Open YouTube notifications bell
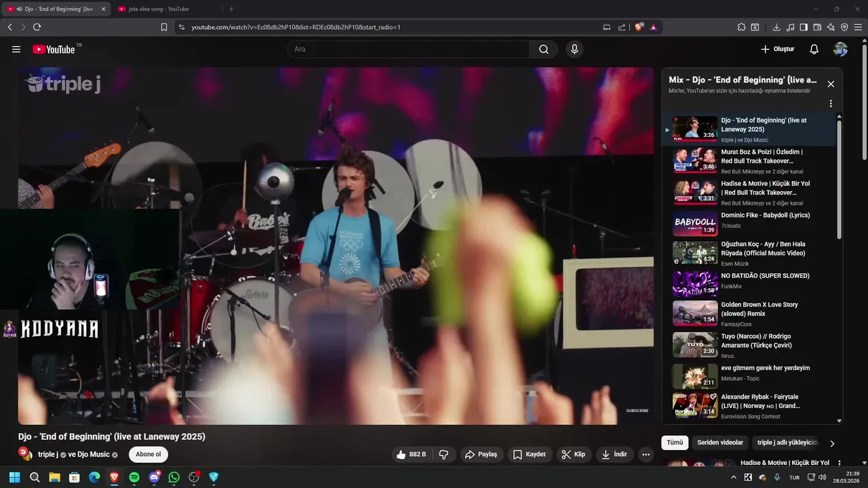 814,49
